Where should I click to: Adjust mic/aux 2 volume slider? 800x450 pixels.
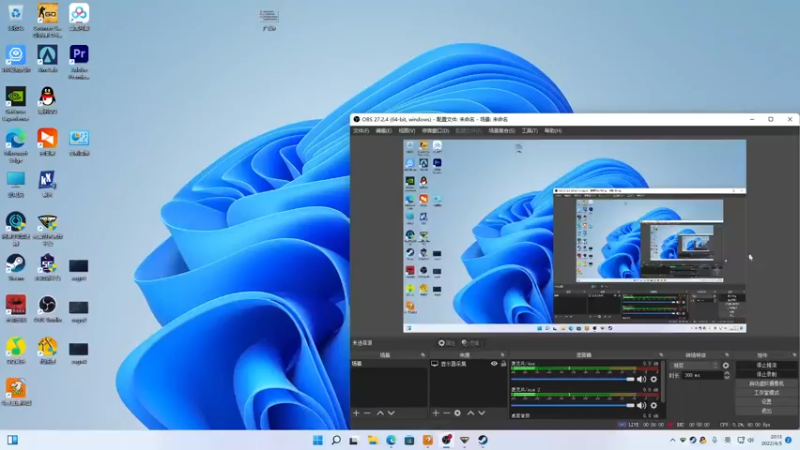point(572,405)
